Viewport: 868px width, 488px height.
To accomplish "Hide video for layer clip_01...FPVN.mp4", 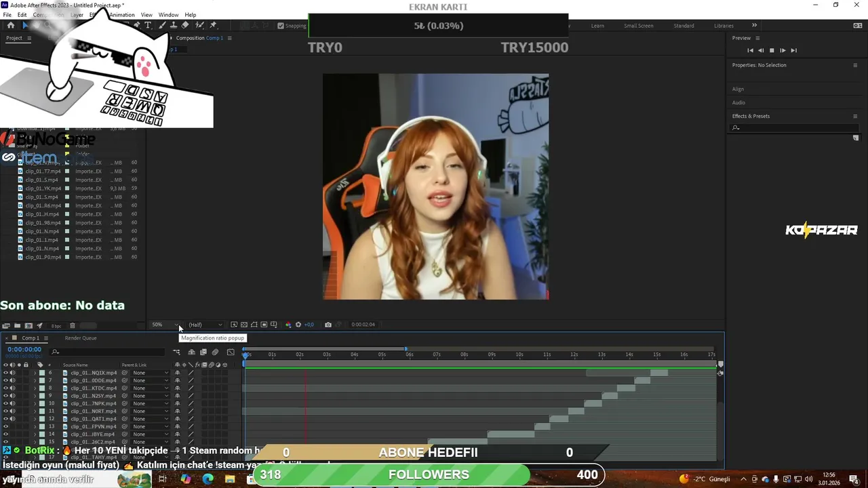I will click(5, 426).
